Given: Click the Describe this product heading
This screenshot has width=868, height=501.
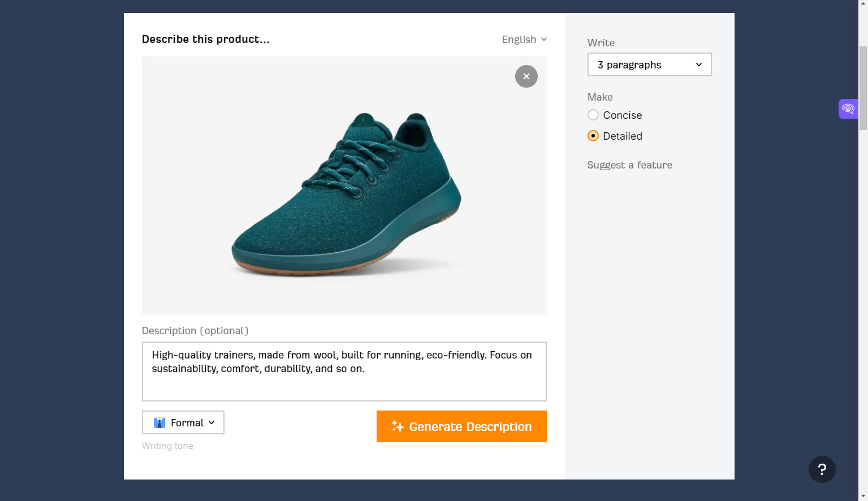Looking at the screenshot, I should [206, 39].
